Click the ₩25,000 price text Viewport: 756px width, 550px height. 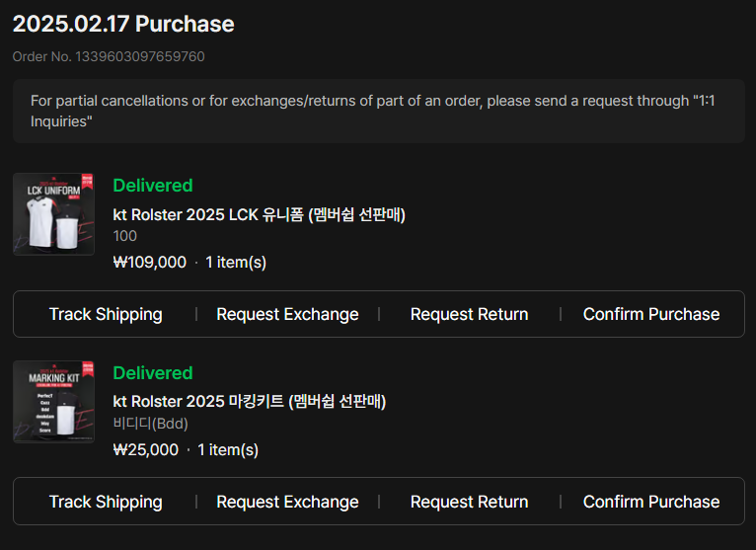[x=146, y=449]
